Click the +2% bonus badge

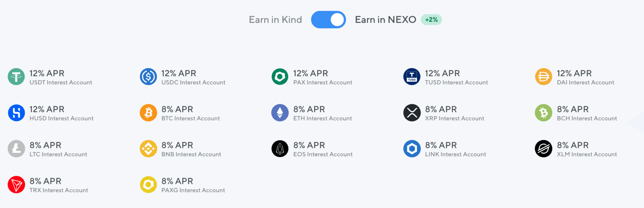click(x=431, y=20)
